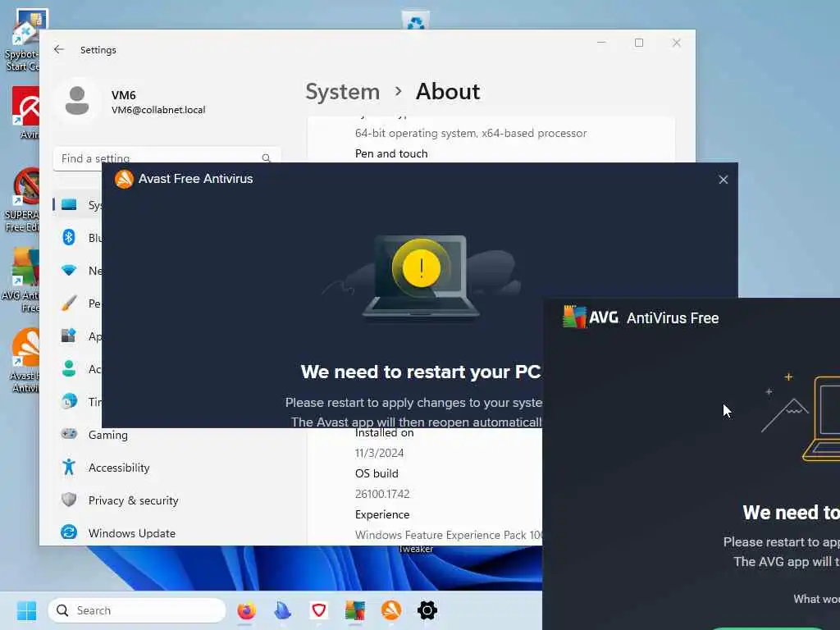Screen dimensions: 840x630
Task: Click the VM6@collabnet.local account email
Action: click(158, 110)
